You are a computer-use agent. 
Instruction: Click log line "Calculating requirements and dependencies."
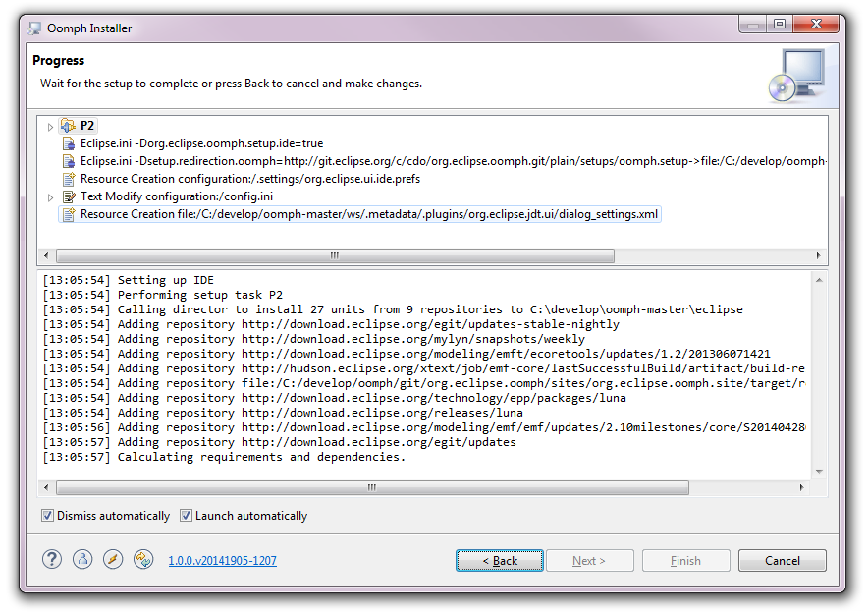pyautogui.click(x=224, y=457)
